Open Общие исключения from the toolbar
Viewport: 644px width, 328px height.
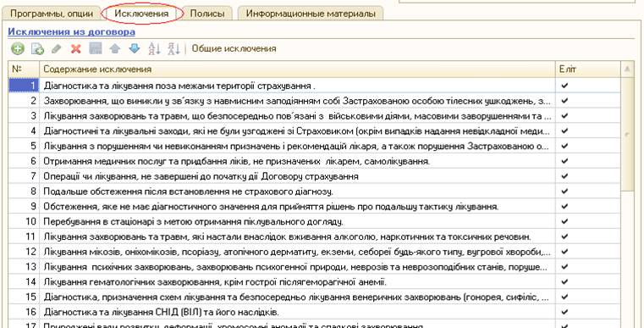tap(234, 48)
